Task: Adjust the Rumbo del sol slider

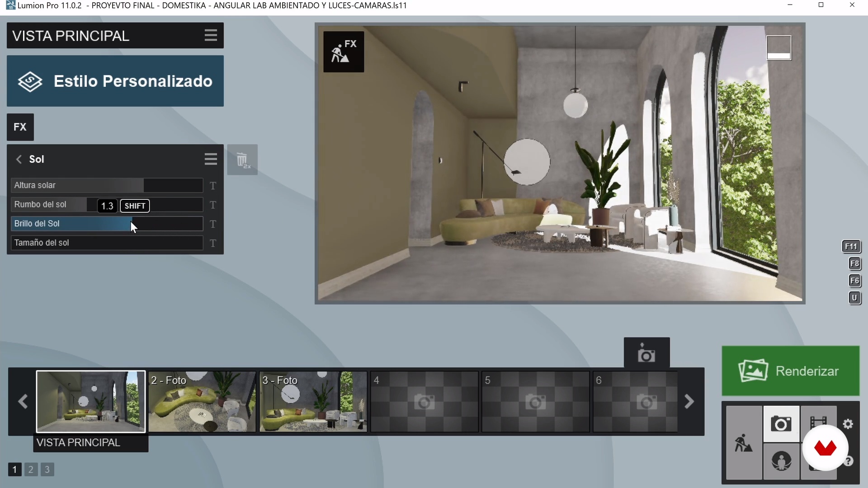Action: pos(107,205)
